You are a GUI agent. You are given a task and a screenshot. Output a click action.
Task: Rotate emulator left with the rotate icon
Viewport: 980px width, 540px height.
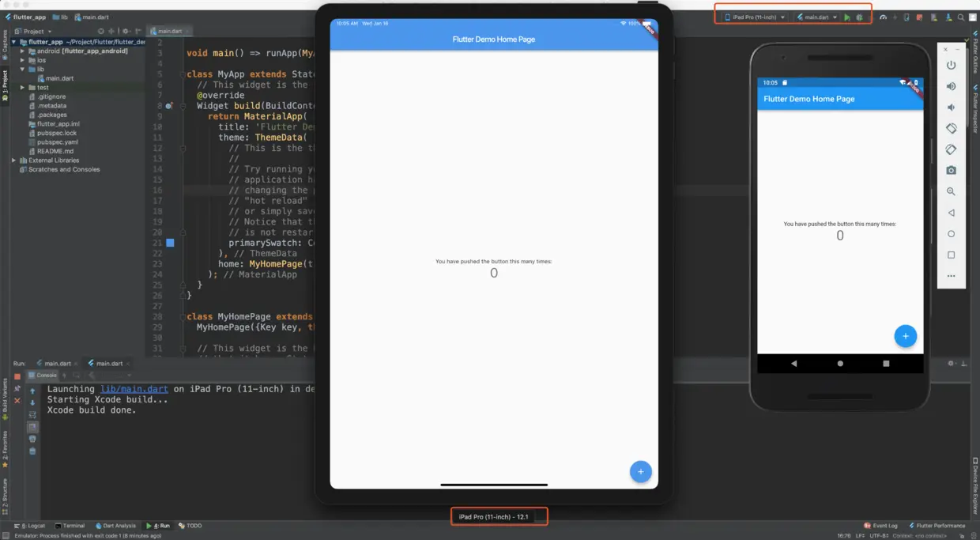point(951,128)
